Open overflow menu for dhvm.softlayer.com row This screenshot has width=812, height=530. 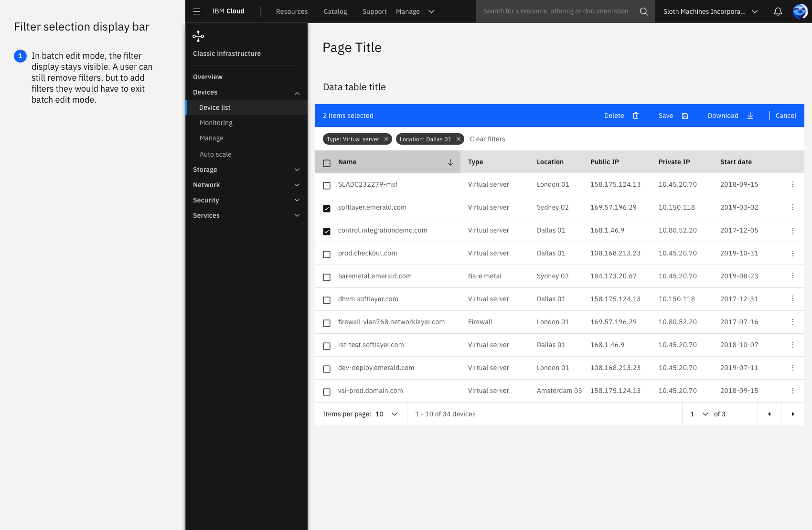pyautogui.click(x=792, y=299)
